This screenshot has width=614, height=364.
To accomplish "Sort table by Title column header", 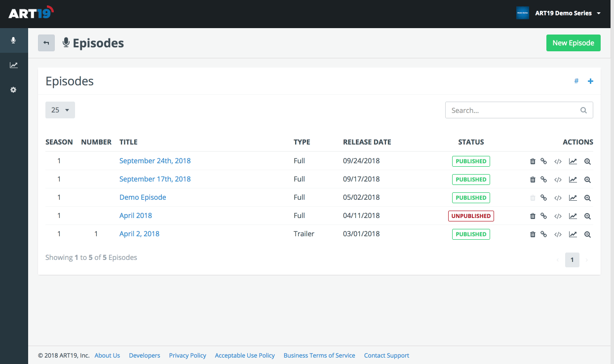I will click(128, 142).
